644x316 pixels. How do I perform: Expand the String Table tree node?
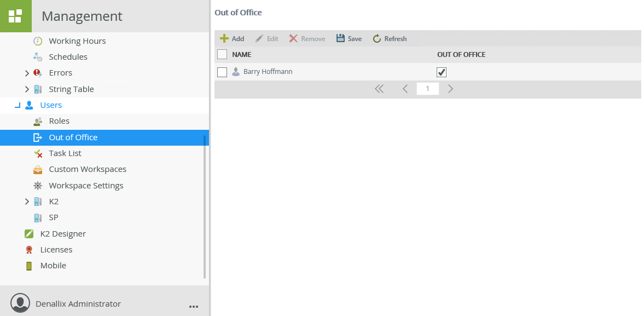27,89
